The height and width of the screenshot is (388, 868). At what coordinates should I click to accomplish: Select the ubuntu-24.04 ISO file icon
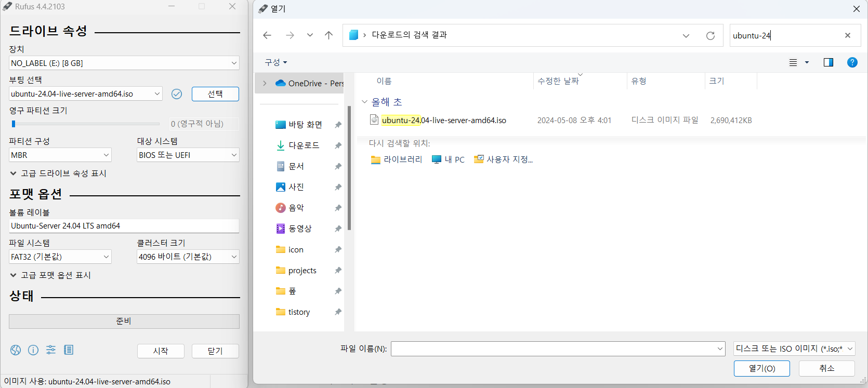tap(374, 120)
